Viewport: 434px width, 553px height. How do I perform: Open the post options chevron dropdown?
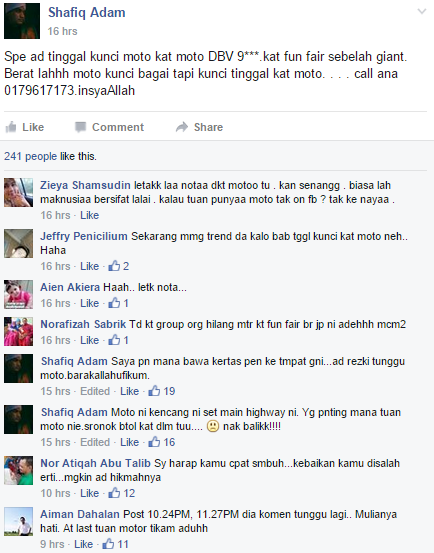click(x=422, y=12)
